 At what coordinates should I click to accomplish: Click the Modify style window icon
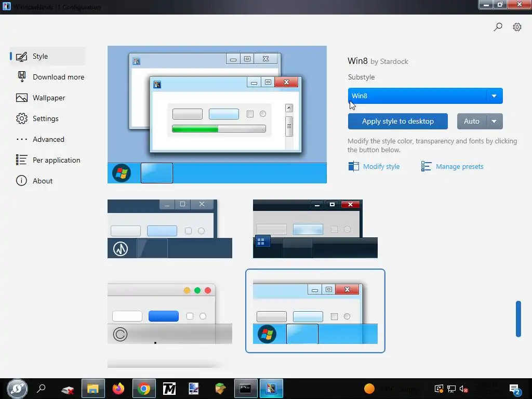tap(353, 166)
